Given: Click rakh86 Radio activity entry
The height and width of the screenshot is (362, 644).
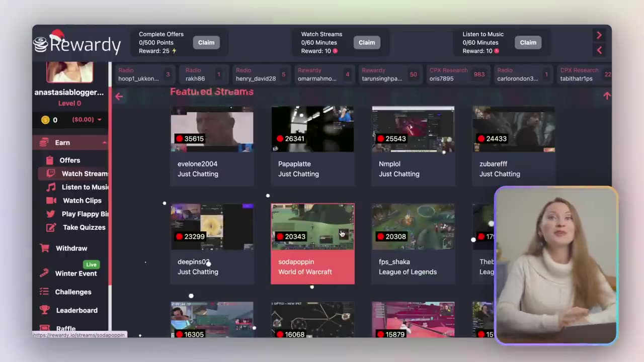Looking at the screenshot, I should click(203, 74).
